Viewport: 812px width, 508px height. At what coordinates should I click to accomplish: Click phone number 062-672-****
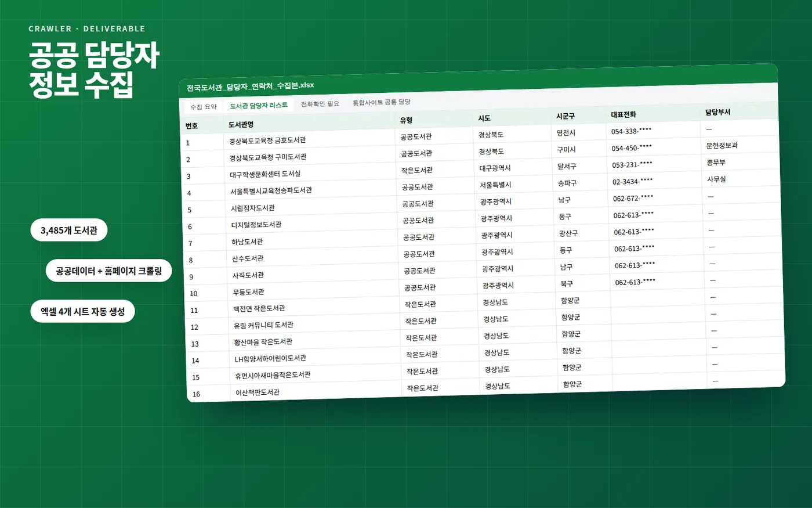633,198
